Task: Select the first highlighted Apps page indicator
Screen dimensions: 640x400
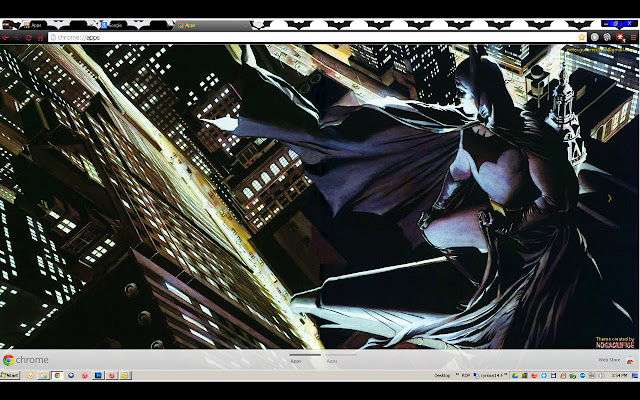Action: [305, 358]
